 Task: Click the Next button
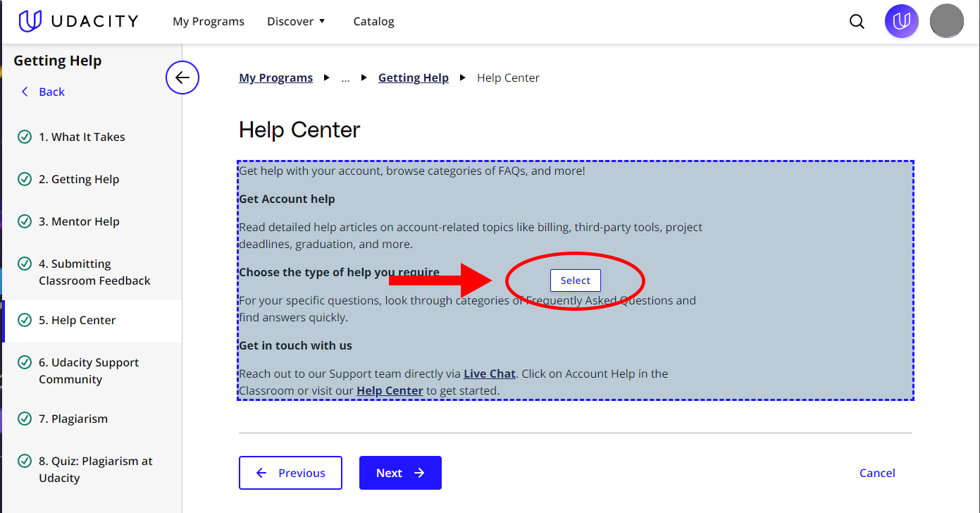(x=400, y=473)
